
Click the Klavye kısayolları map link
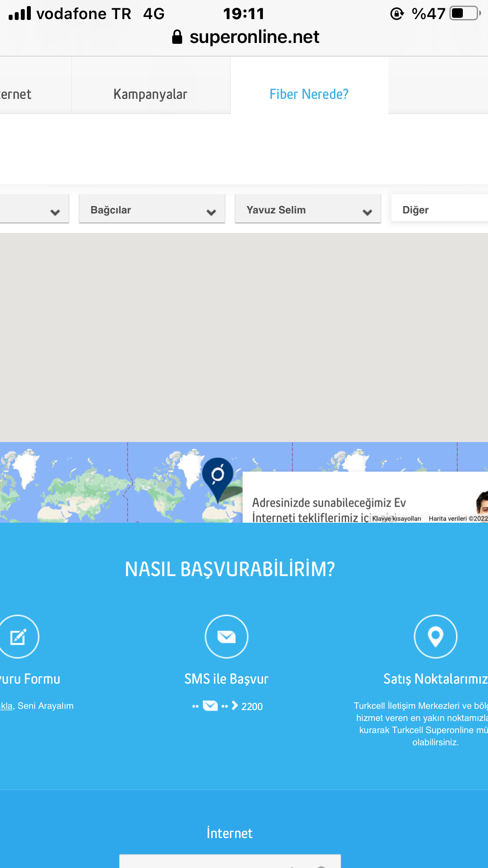click(x=396, y=518)
